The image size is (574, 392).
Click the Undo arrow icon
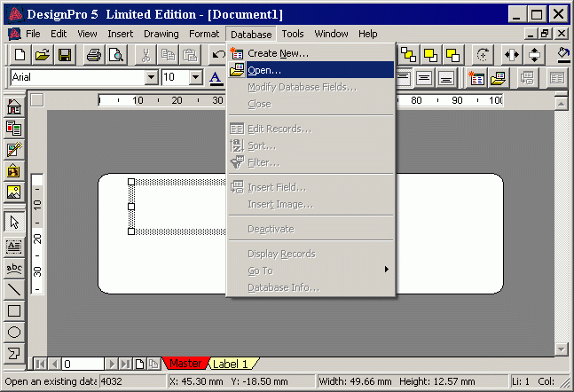pyautogui.click(x=218, y=55)
